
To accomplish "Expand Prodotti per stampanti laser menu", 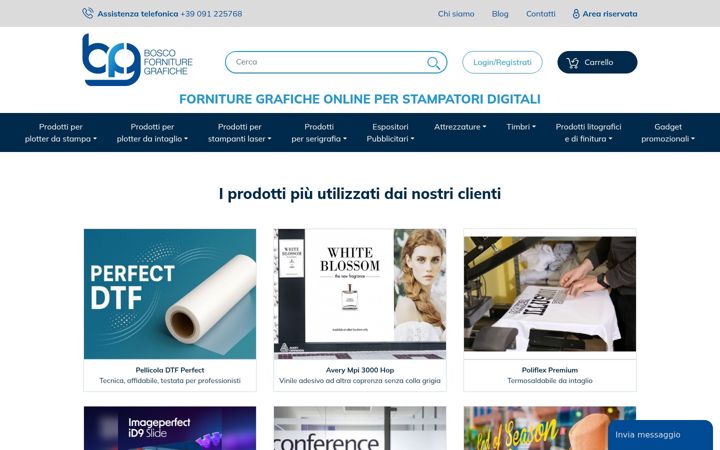I will pyautogui.click(x=239, y=133).
